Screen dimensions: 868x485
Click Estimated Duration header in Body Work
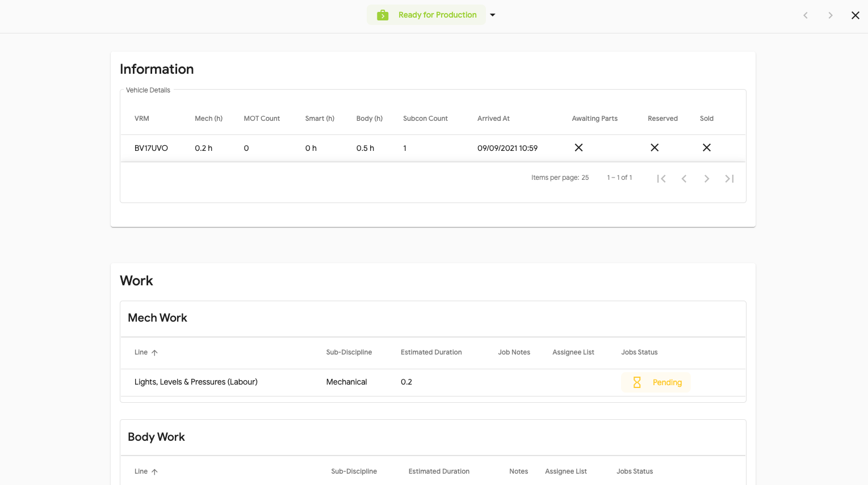439,471
